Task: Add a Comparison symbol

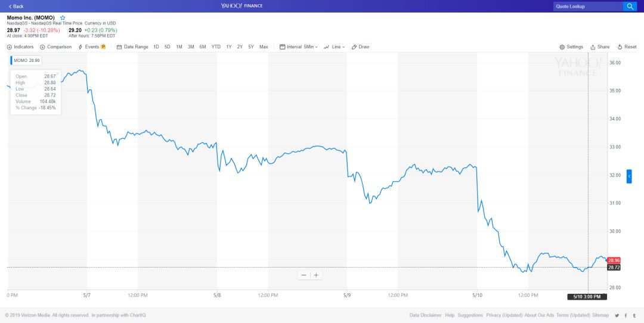Action: pos(55,47)
